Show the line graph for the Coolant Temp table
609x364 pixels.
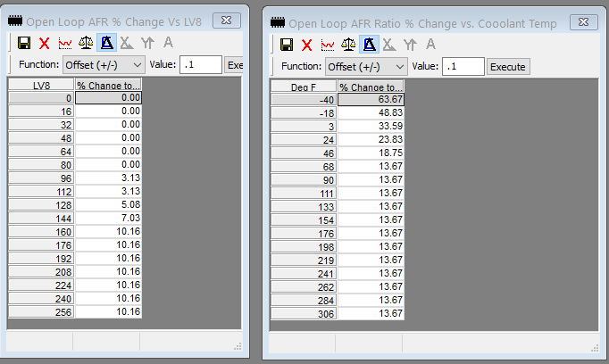pyautogui.click(x=328, y=45)
